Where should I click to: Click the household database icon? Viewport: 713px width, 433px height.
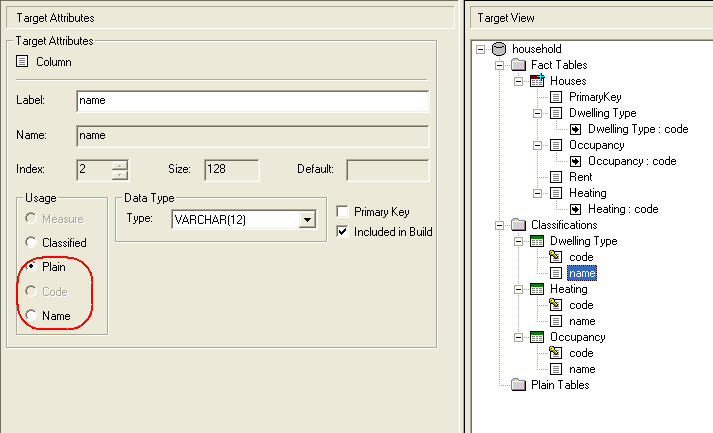point(500,49)
